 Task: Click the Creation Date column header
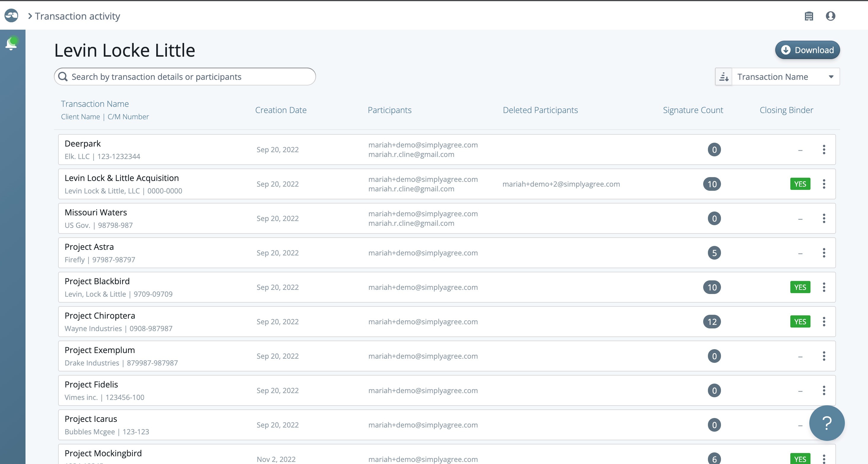tap(281, 110)
